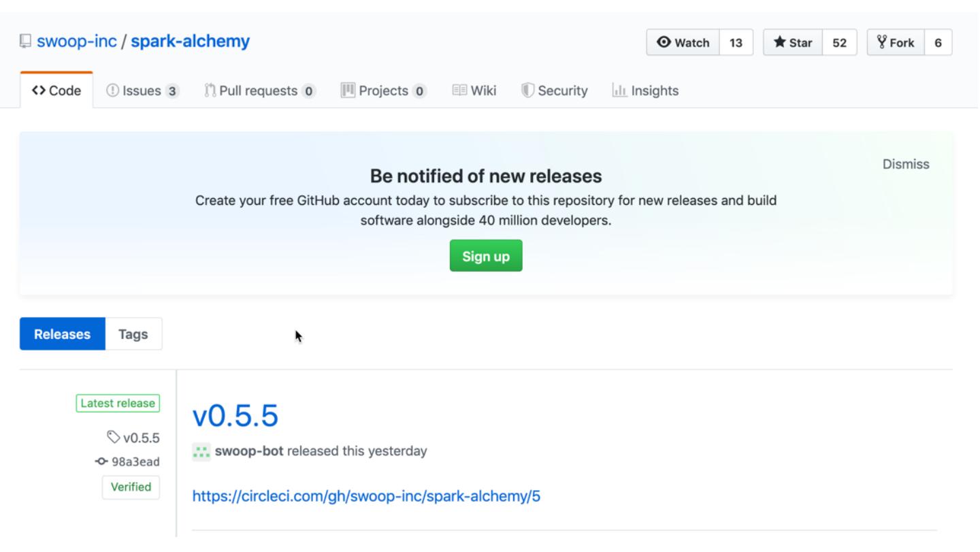Dismiss the release notification banner
The width and height of the screenshot is (980, 552).
(905, 164)
